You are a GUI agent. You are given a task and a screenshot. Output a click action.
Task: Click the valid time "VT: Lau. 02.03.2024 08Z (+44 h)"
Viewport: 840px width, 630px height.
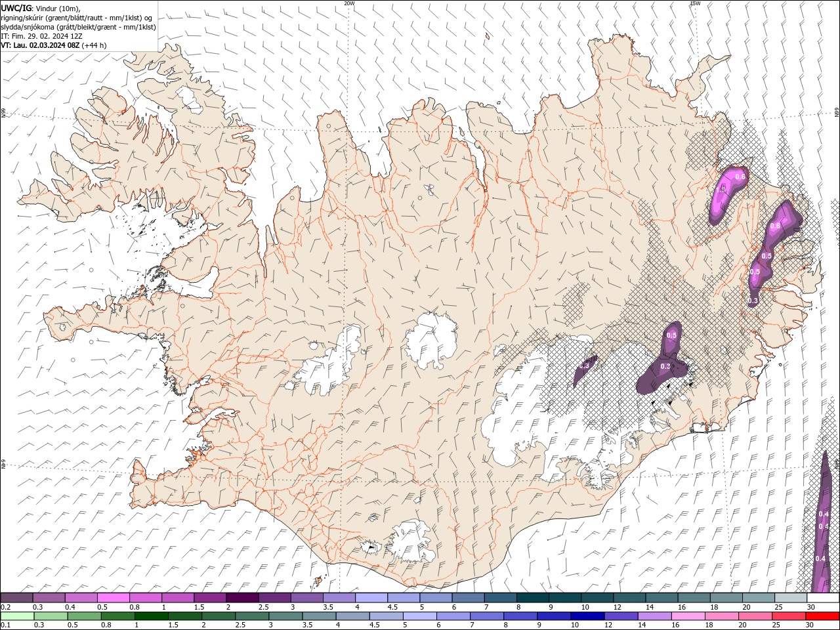click(54, 45)
